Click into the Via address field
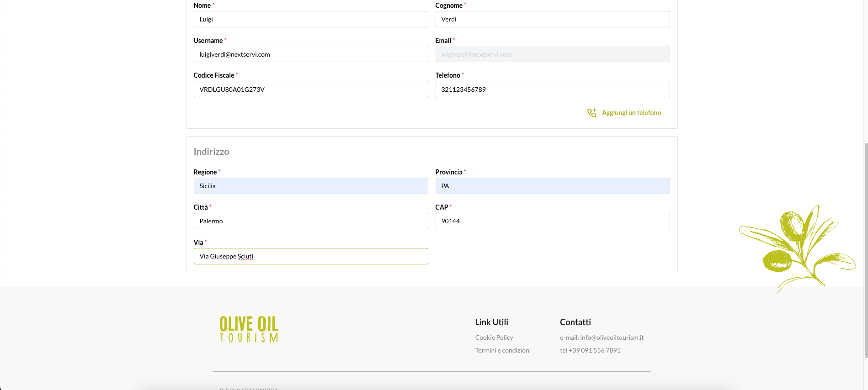Image resolution: width=868 pixels, height=390 pixels. pyautogui.click(x=310, y=256)
